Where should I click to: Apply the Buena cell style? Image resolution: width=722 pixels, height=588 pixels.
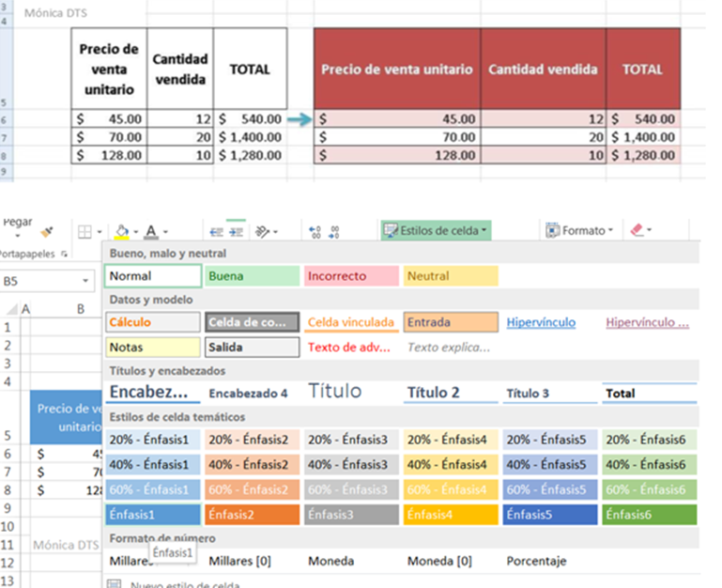point(253,276)
